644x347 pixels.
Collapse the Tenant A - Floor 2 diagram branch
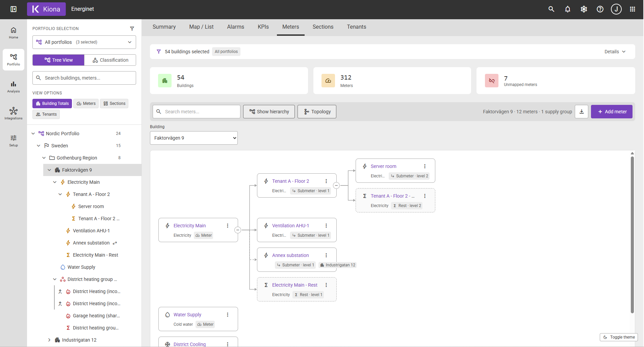point(336,185)
